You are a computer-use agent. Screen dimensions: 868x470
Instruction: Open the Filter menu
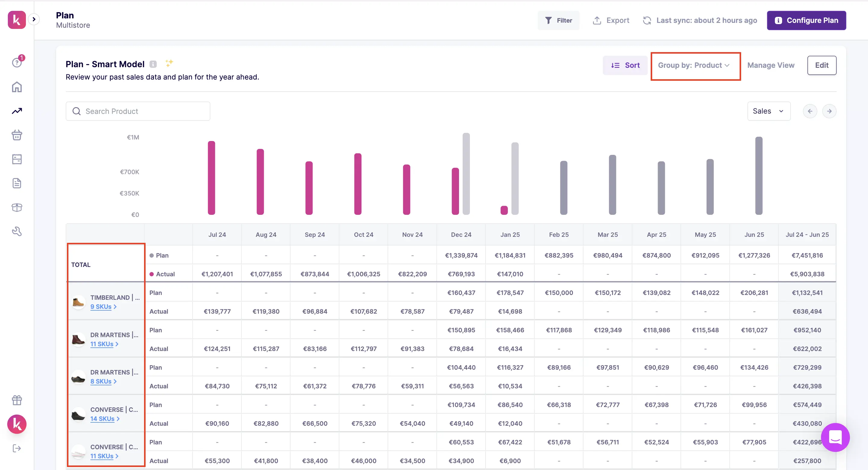pos(558,20)
